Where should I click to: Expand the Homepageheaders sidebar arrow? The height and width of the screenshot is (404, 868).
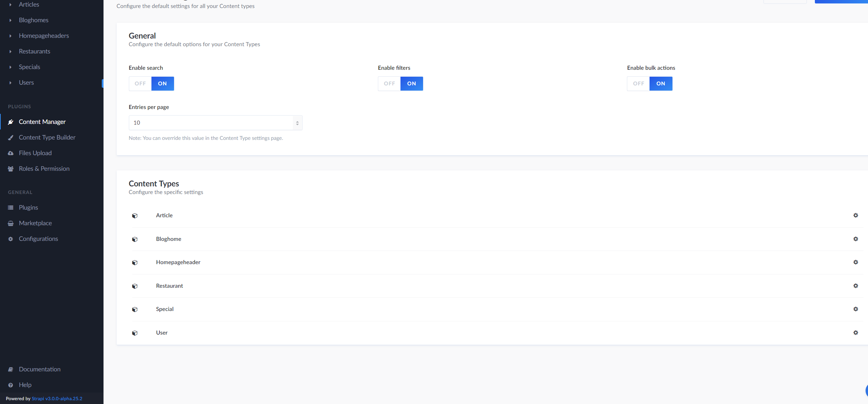[10, 36]
